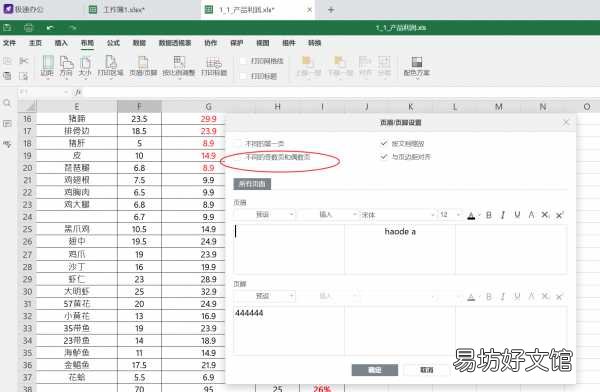Click the select-all corner of the sheet
This screenshot has width=600, height=392.
click(x=27, y=106)
